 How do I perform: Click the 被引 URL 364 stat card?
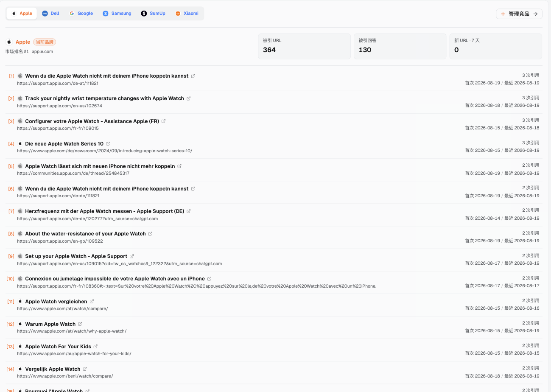(x=304, y=46)
